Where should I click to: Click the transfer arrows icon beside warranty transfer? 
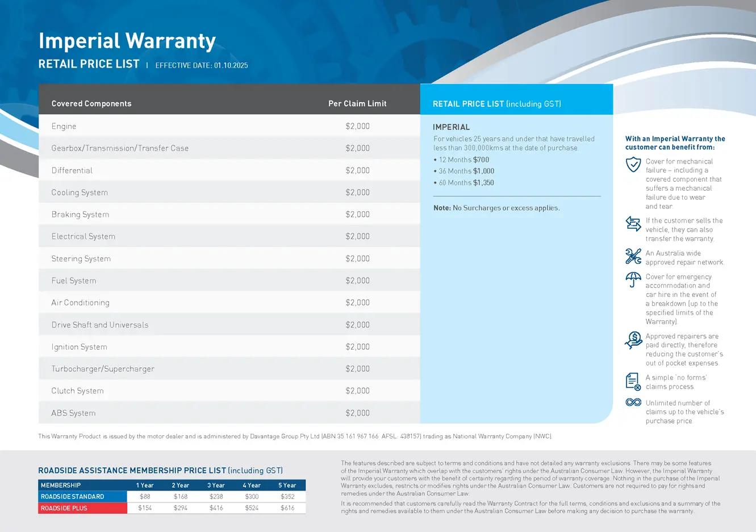[x=633, y=223]
